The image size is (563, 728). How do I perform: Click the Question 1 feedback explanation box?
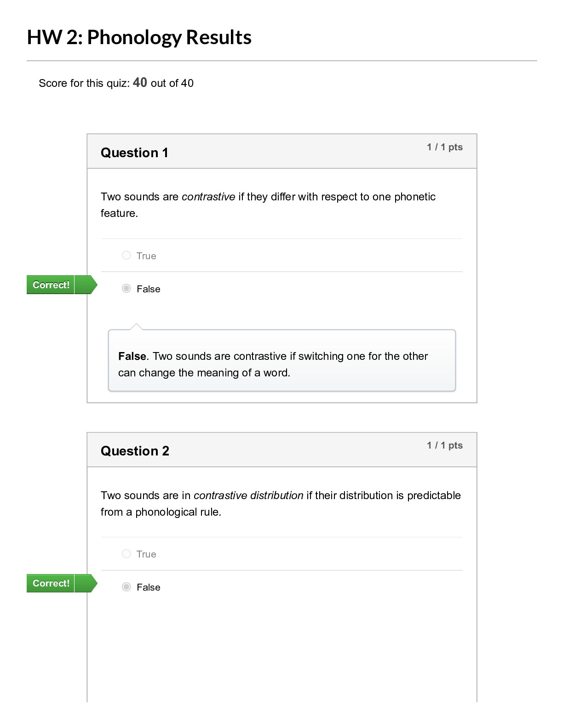pos(281,364)
